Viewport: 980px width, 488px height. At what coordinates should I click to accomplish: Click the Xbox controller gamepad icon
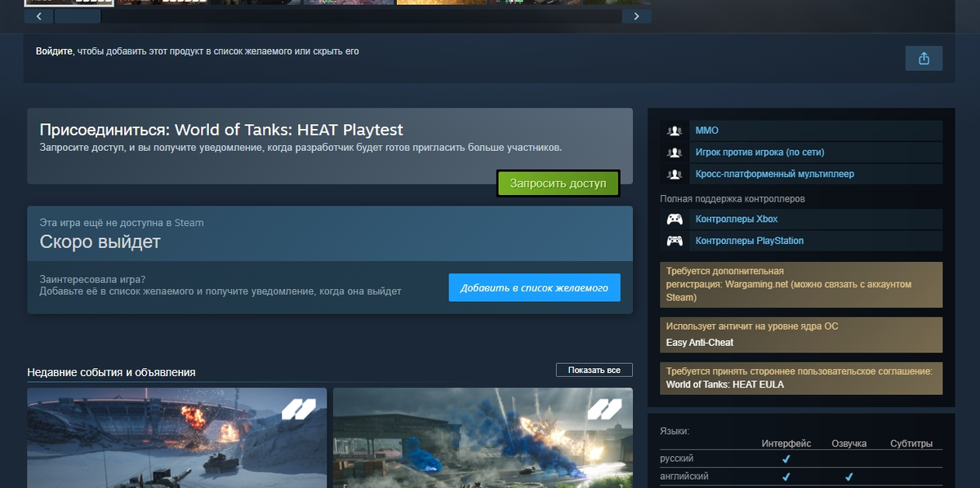point(675,220)
